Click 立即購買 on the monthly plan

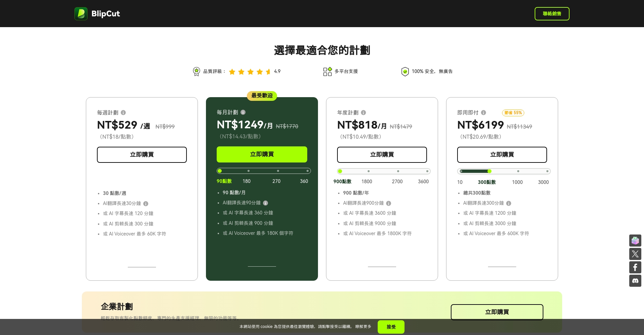click(262, 154)
